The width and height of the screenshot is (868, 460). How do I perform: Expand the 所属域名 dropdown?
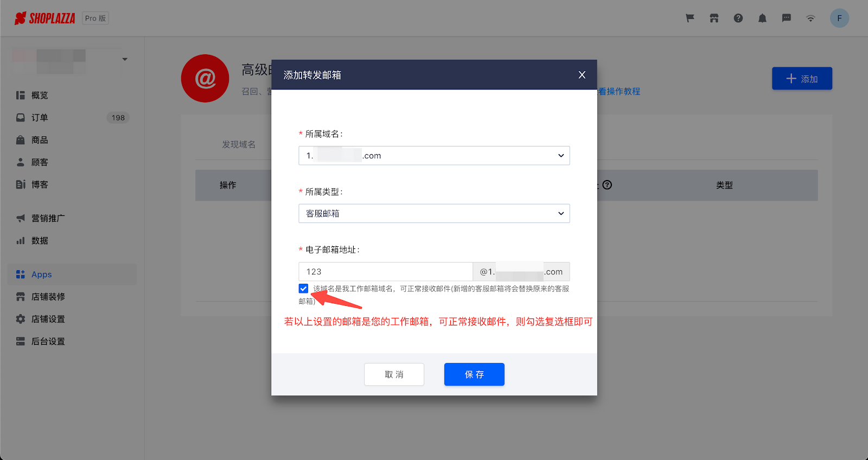pyautogui.click(x=434, y=156)
